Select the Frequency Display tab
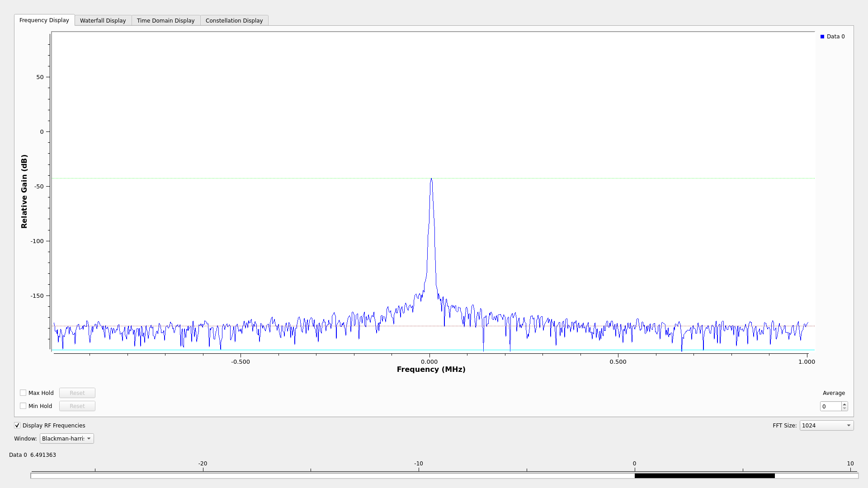Image resolution: width=868 pixels, height=488 pixels. click(44, 20)
